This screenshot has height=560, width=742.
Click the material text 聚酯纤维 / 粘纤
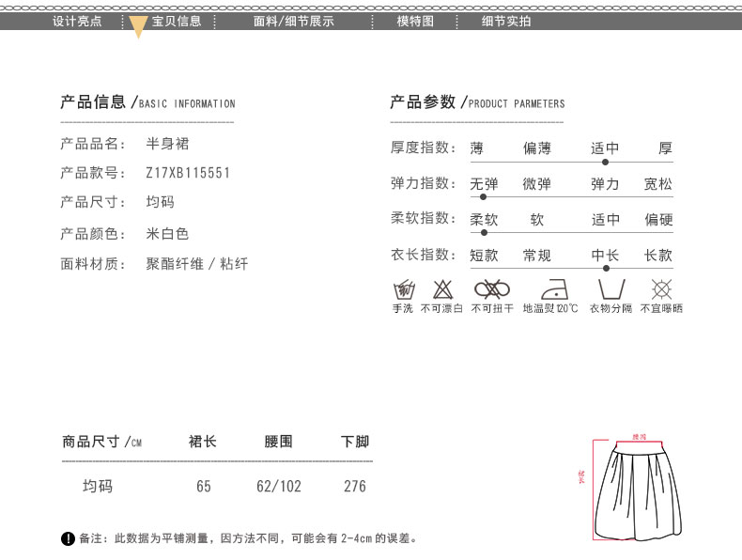[x=197, y=264]
